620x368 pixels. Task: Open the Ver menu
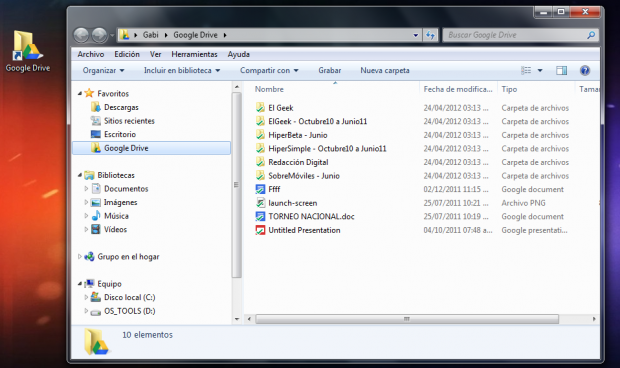click(155, 54)
